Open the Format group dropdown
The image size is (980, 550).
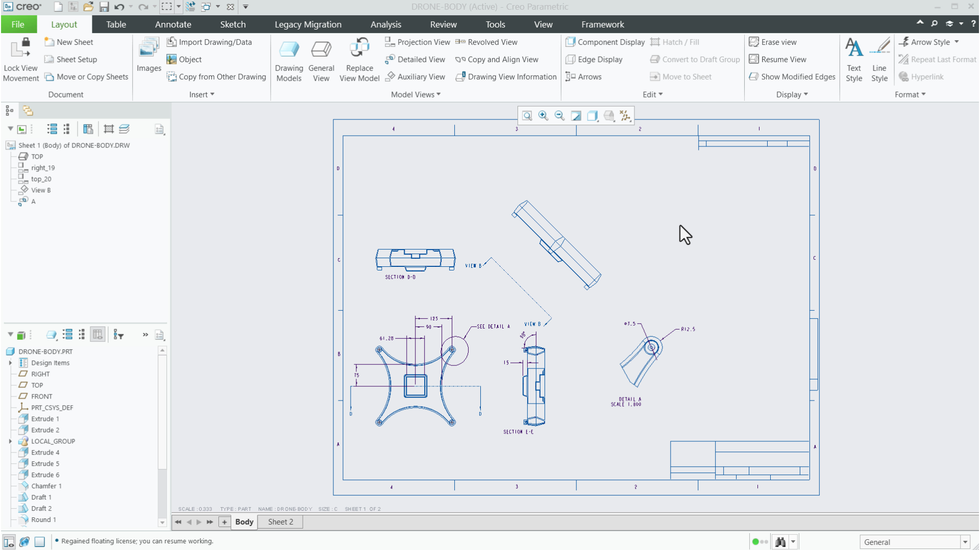click(910, 94)
